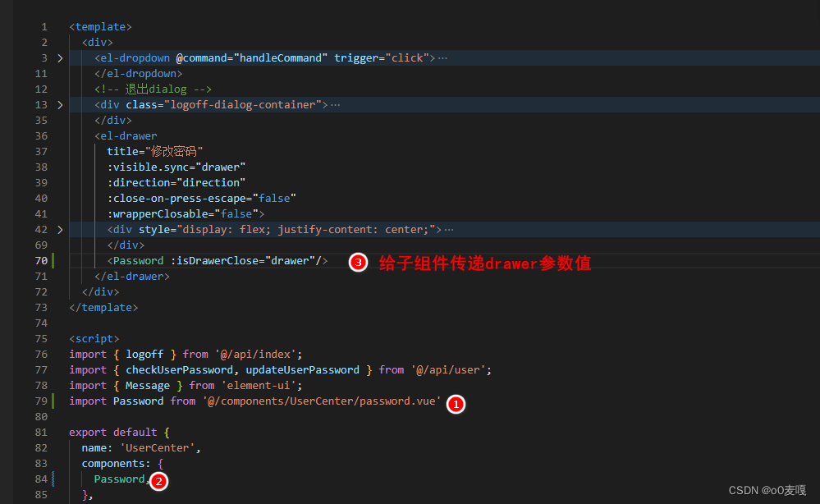The height and width of the screenshot is (504, 820).
Task: Click the closing el-drawer tag
Action: (x=132, y=276)
